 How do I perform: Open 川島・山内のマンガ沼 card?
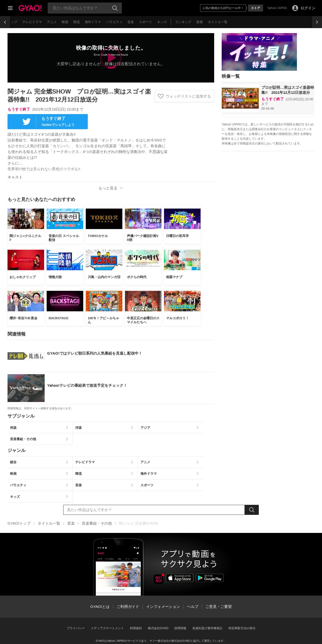click(x=104, y=266)
